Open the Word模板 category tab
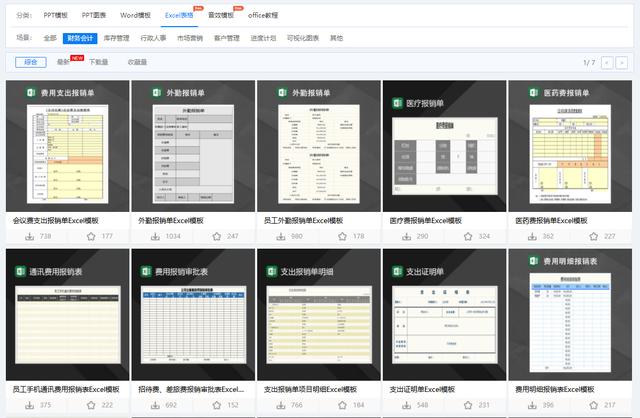This screenshot has height=418, width=640. click(x=137, y=16)
